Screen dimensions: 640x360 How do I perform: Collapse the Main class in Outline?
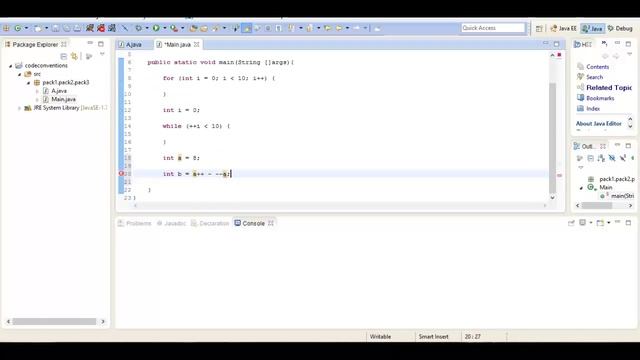581,188
